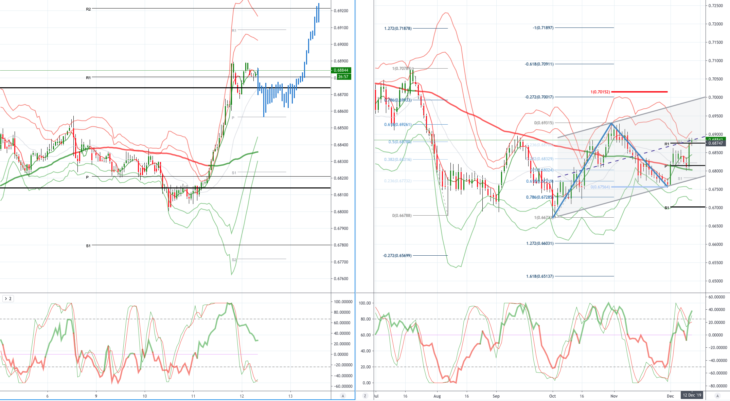Click the 12 Dec 19 date marker

pos(692,395)
